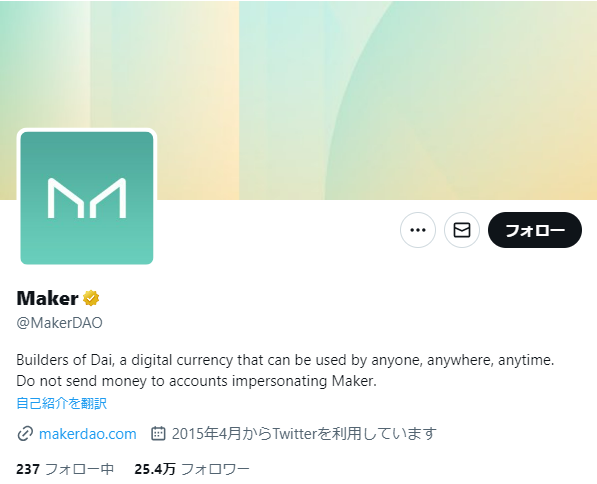This screenshot has height=484, width=597.
Task: Click the calendar icon beside the join date
Action: click(x=158, y=433)
